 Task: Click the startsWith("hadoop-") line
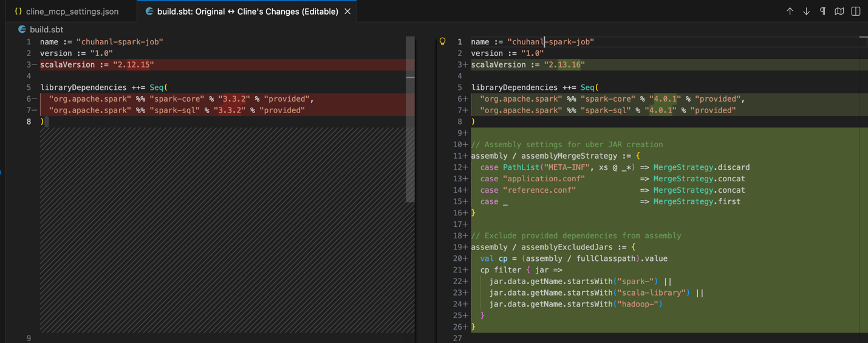point(576,304)
